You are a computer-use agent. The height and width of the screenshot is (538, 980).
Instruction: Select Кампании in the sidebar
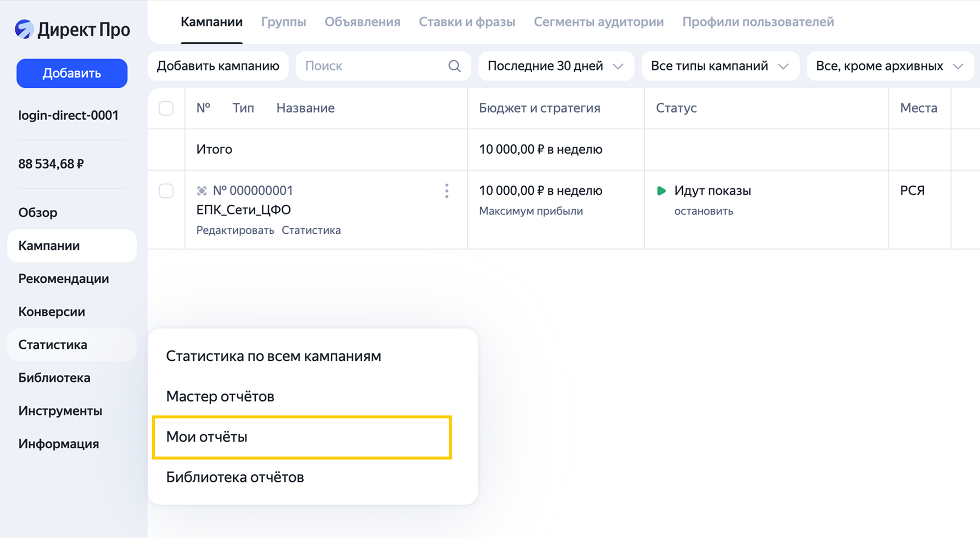click(x=72, y=246)
